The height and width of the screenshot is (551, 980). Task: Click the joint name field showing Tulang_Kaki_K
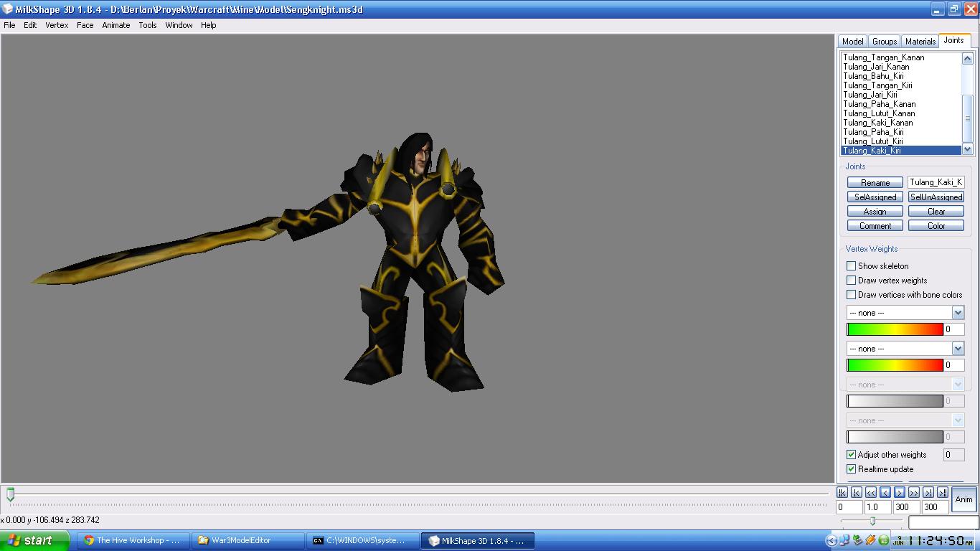coord(936,182)
